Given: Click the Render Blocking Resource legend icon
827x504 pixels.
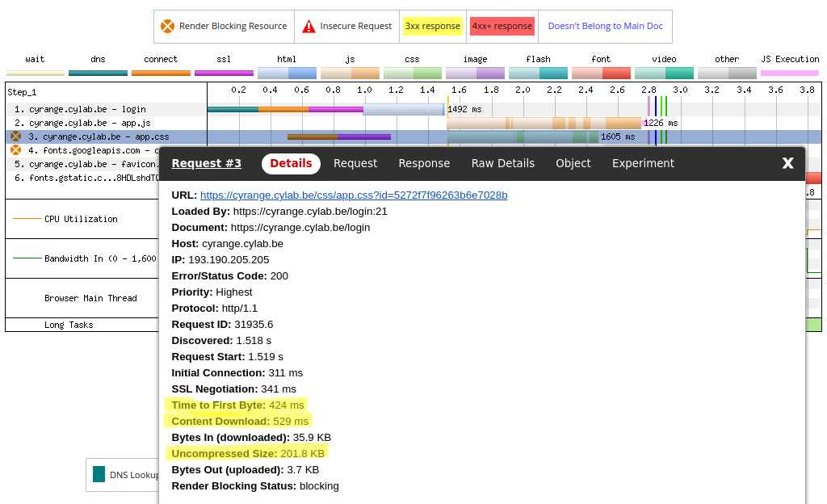Looking at the screenshot, I should [x=167, y=27].
